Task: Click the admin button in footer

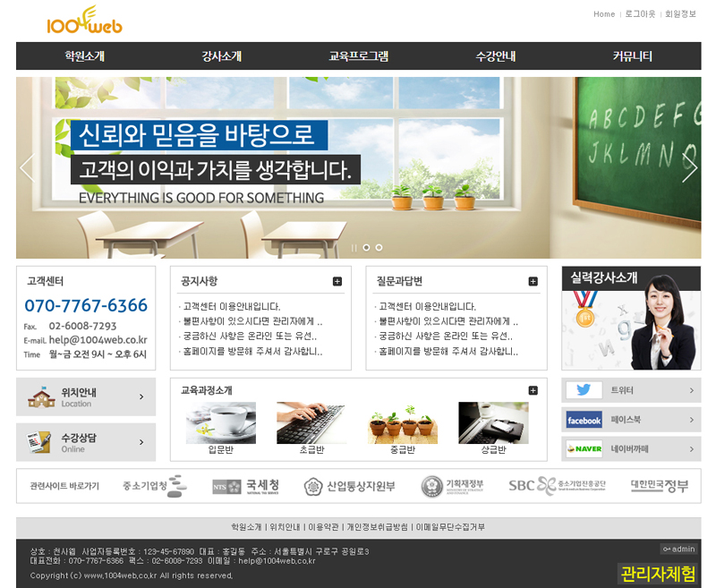Action: tap(678, 549)
